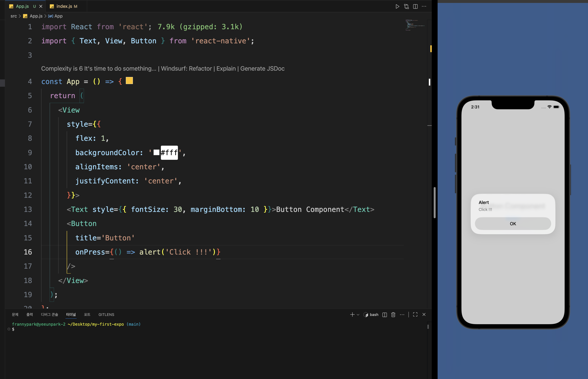Click the 'react-native' import string
Screen dimensions: 588x379
[x=220, y=41]
